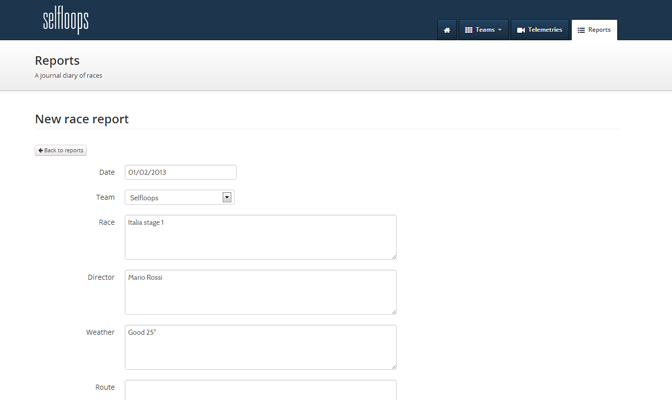Click the Weather field label
The height and width of the screenshot is (400, 672).
pos(100,332)
